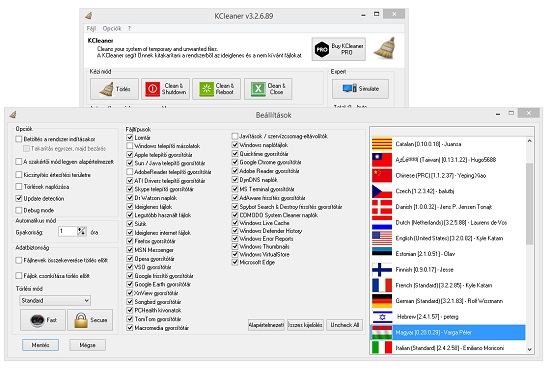Toggle Adobe Reader gyorsítótár checkbox

coord(235,171)
